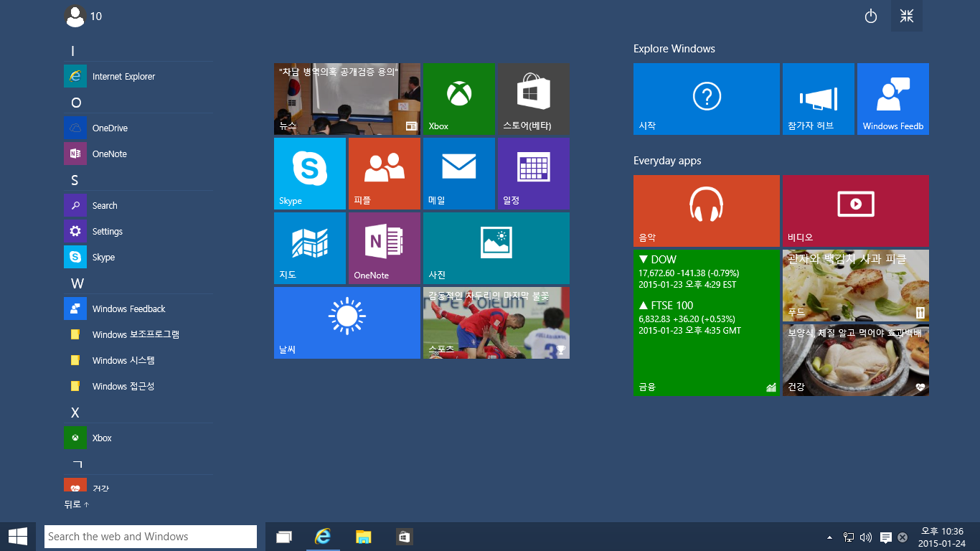Open Internet Explorer from the app list
Viewport: 980px width, 551px height.
[138, 76]
